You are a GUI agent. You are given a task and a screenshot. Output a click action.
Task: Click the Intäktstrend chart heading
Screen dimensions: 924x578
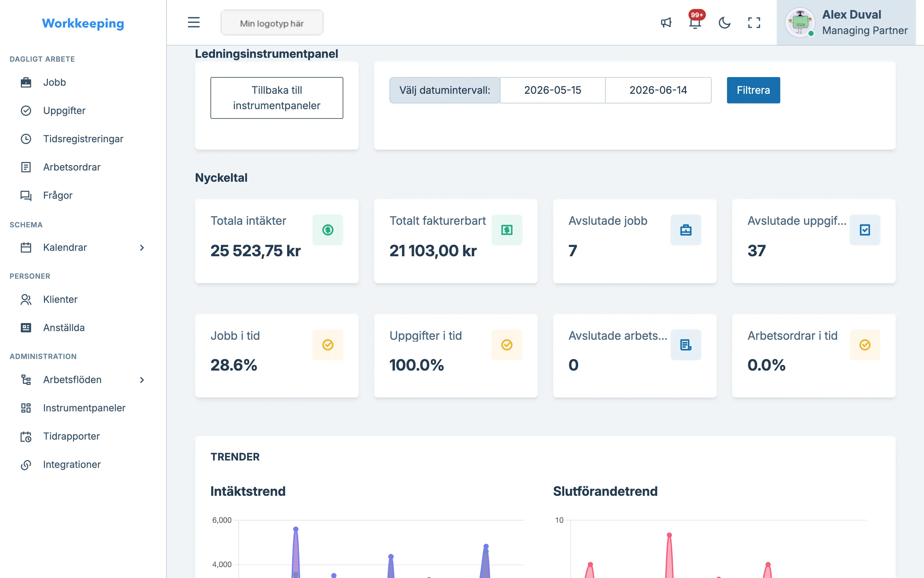(248, 491)
